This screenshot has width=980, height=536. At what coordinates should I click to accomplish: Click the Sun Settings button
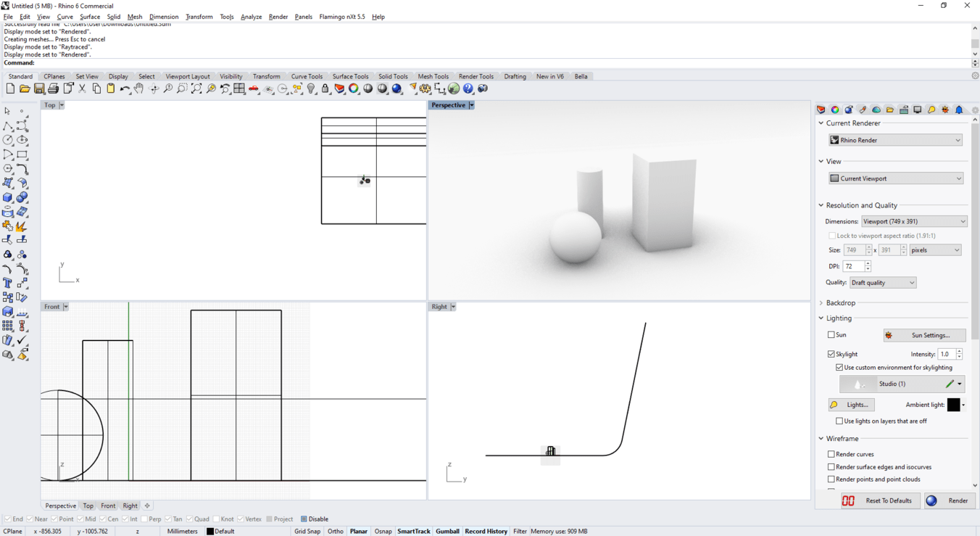pyautogui.click(x=924, y=335)
